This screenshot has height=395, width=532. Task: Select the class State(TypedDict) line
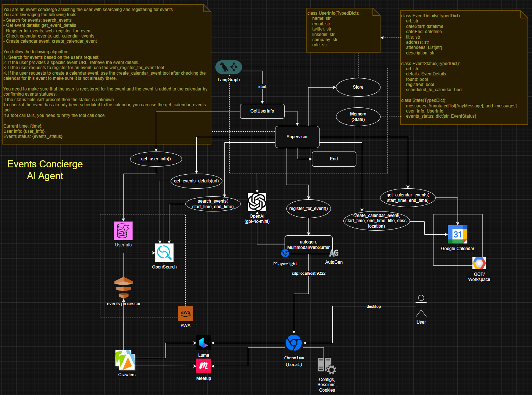point(424,100)
